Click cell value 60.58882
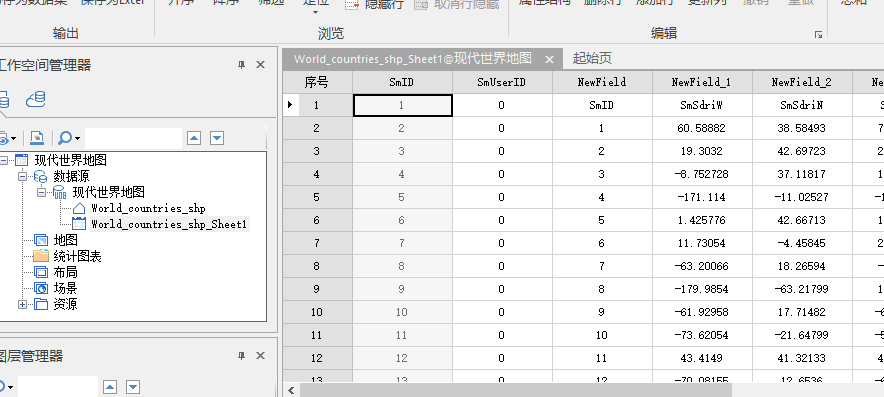The height and width of the screenshot is (397, 884). point(702,128)
